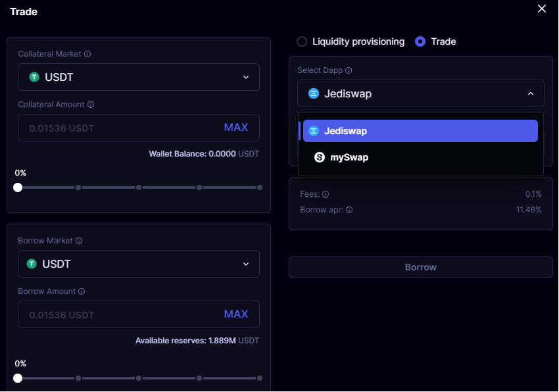Set the borrow slider to its middle stop
Screen dimensions: 559x392
coord(139,378)
